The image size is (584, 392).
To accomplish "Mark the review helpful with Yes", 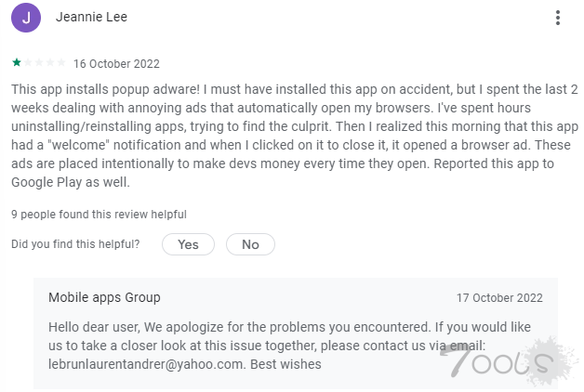I will (188, 244).
